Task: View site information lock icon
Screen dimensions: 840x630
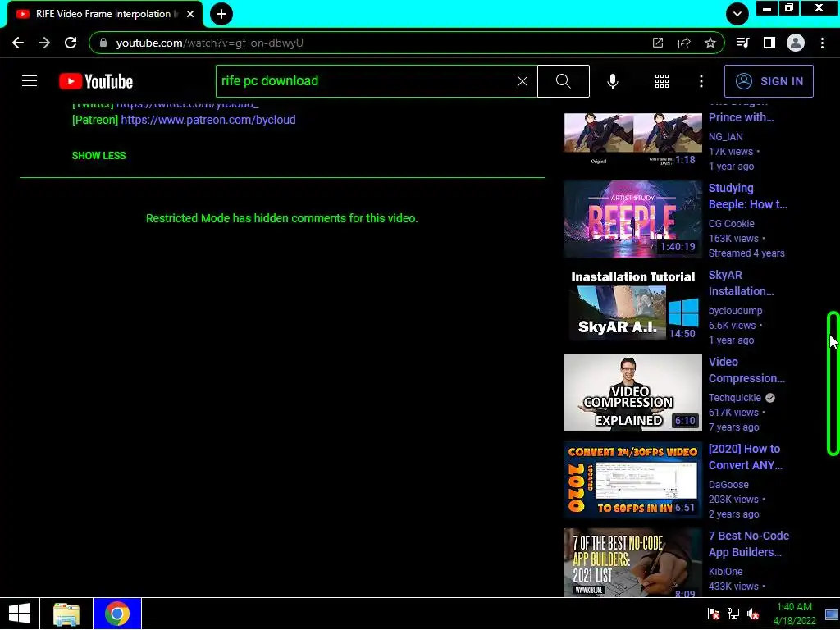Action: click(x=103, y=43)
